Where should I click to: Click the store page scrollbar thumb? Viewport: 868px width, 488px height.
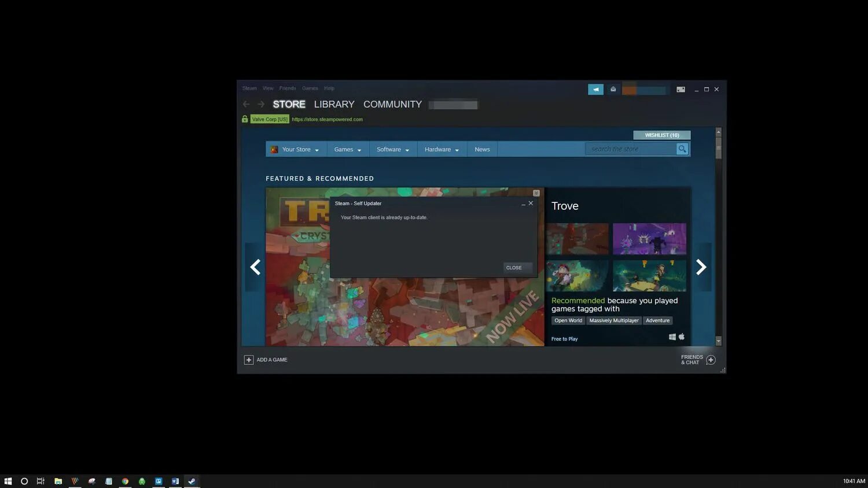tap(719, 147)
